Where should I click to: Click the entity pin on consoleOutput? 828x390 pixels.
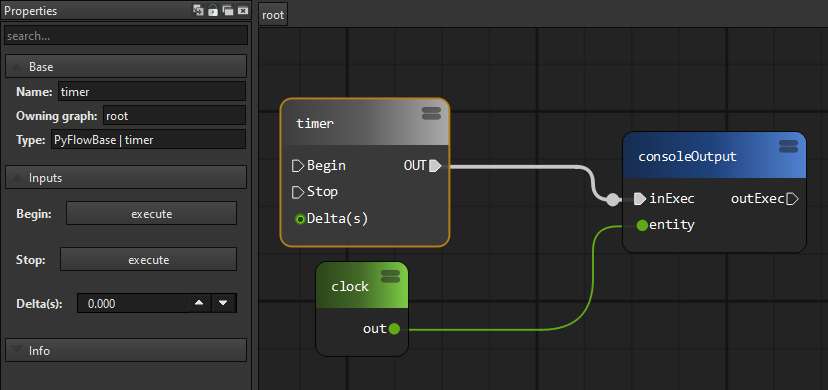pyautogui.click(x=642, y=225)
